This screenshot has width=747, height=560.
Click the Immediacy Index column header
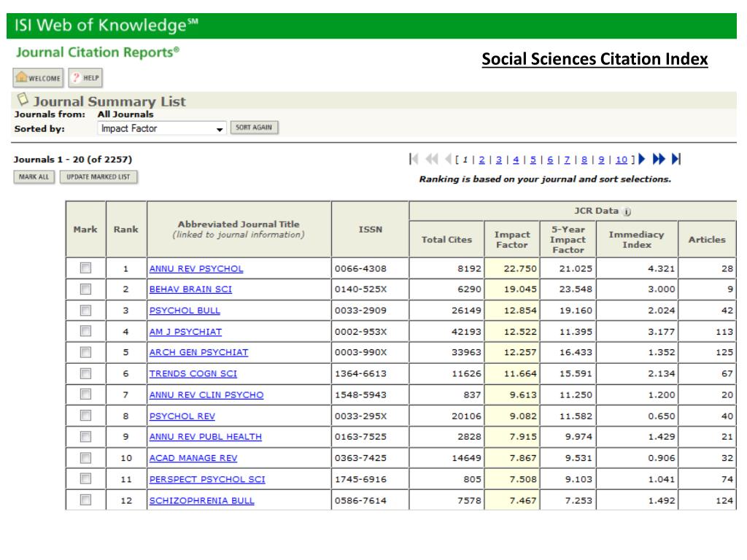tap(636, 239)
